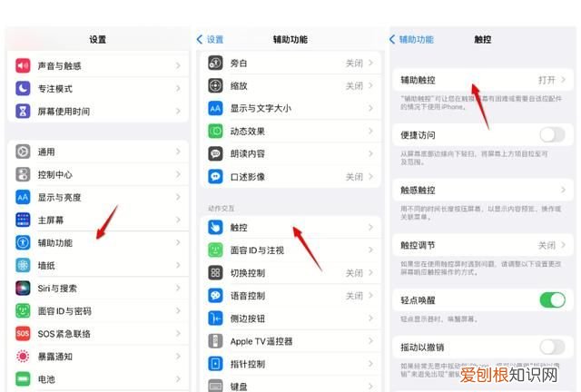Tap the 语音控制 icon

pos(215,296)
